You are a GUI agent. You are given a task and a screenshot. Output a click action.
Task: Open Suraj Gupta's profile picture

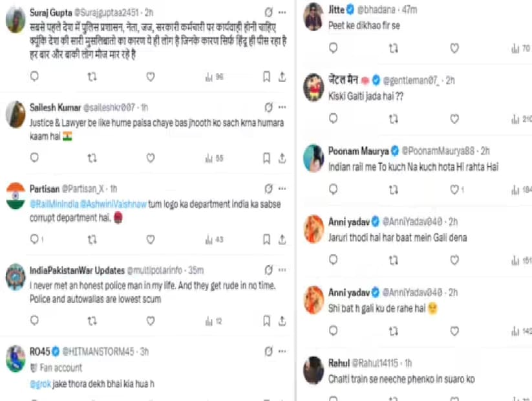click(x=16, y=21)
